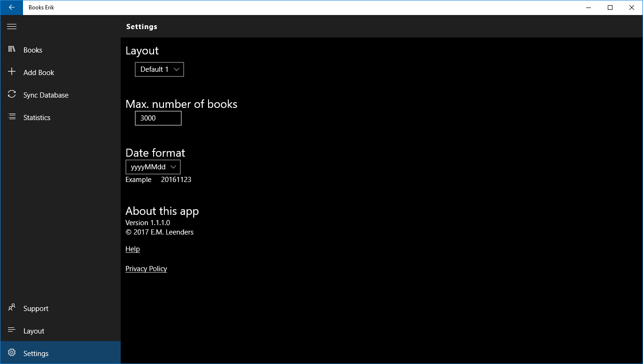Click the max books field showing 3000
The height and width of the screenshot is (364, 643).
click(x=158, y=118)
